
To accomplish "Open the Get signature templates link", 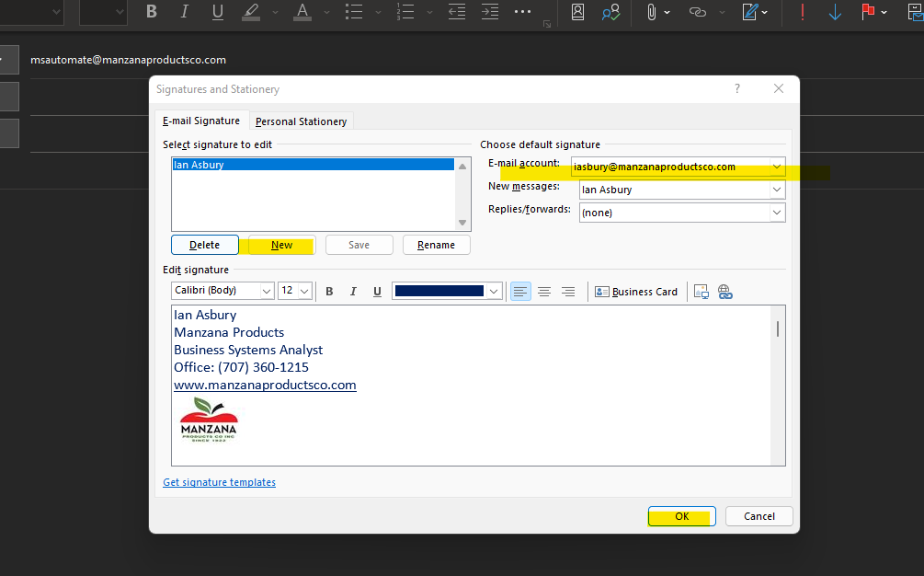I will click(219, 482).
